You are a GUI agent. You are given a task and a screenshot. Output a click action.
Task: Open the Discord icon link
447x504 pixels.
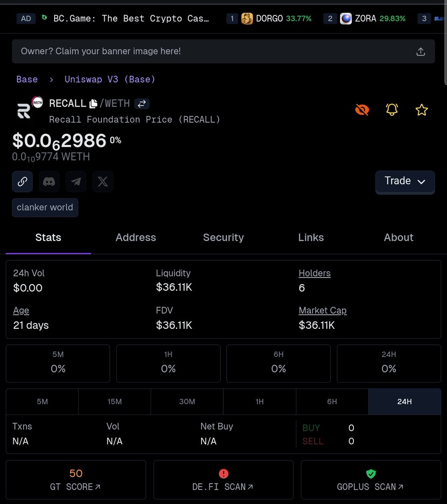coord(49,181)
